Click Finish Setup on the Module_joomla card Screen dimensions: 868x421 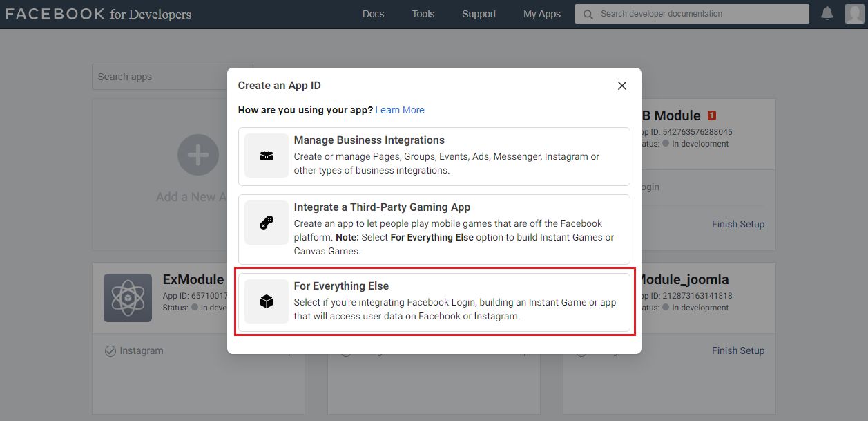click(x=738, y=350)
